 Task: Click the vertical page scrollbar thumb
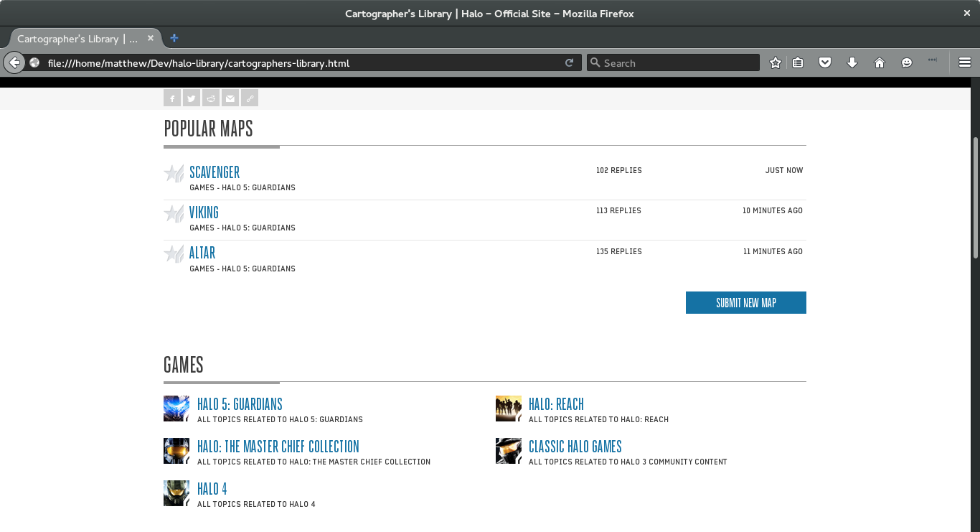(x=976, y=197)
